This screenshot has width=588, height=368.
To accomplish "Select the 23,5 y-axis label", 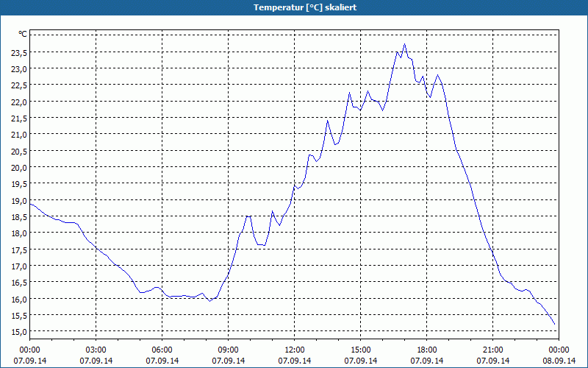I will click(19, 53).
